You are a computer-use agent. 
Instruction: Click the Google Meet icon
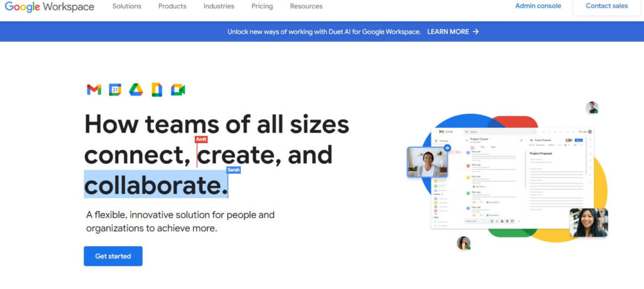pyautogui.click(x=178, y=89)
